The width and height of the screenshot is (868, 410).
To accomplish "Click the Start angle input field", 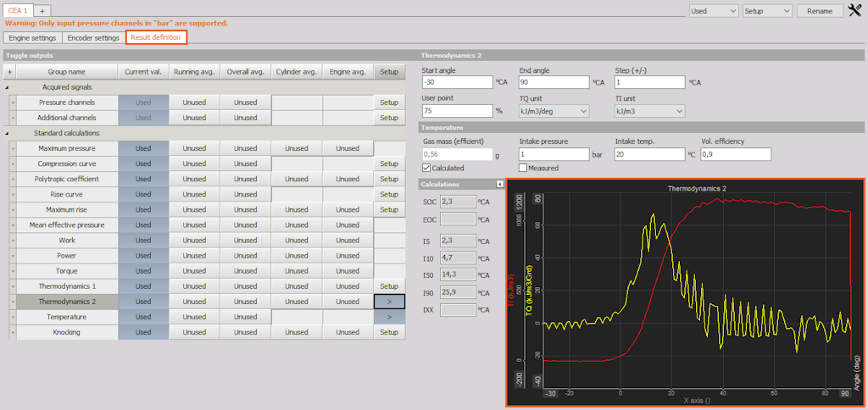I will pyautogui.click(x=457, y=82).
